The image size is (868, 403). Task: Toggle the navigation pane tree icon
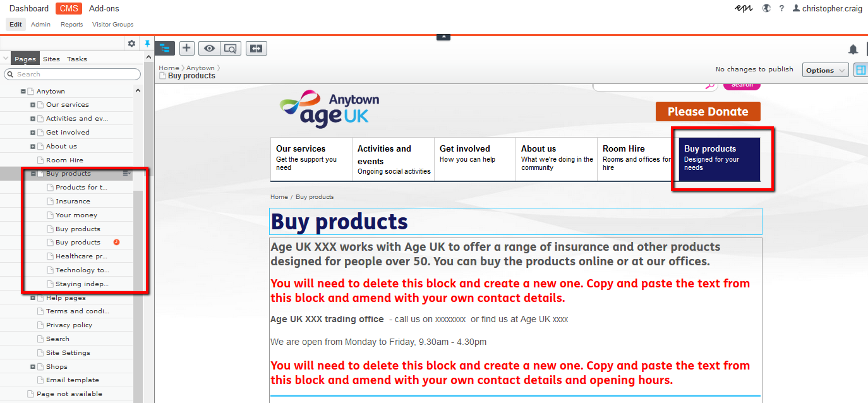point(165,48)
